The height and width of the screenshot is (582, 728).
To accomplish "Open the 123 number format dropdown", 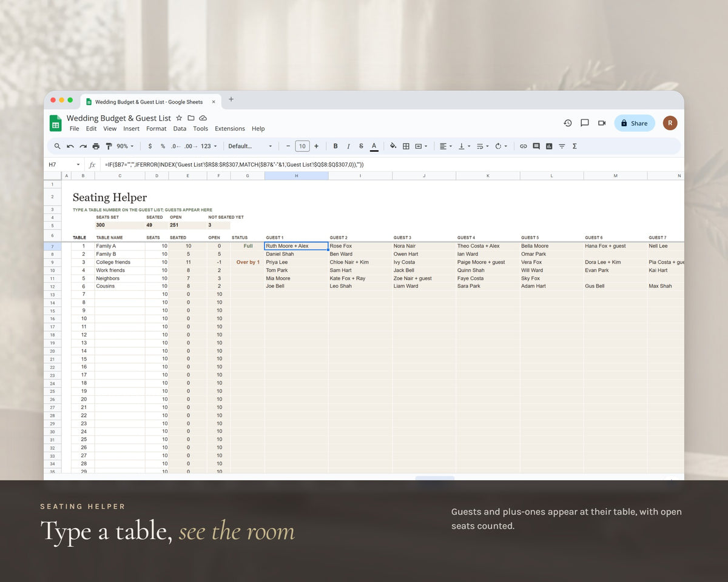I will pos(209,146).
